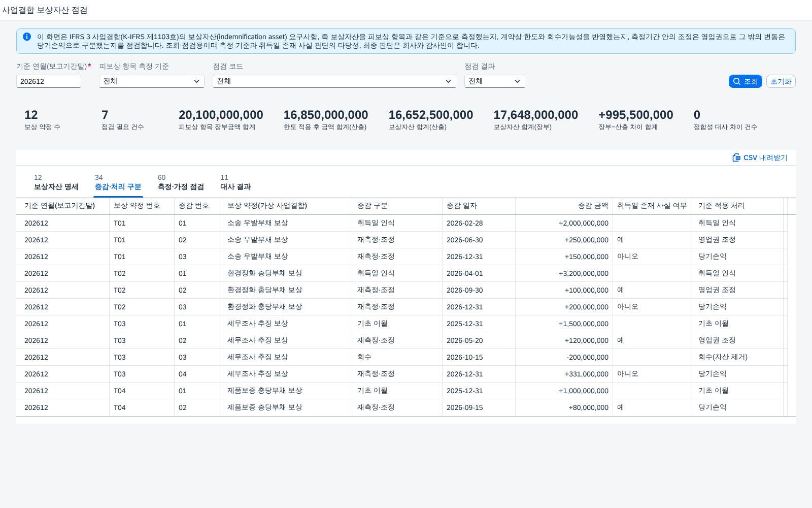Viewport: 812px width, 508px height.
Task: Click the blue info icon in the banner
Action: point(27,37)
